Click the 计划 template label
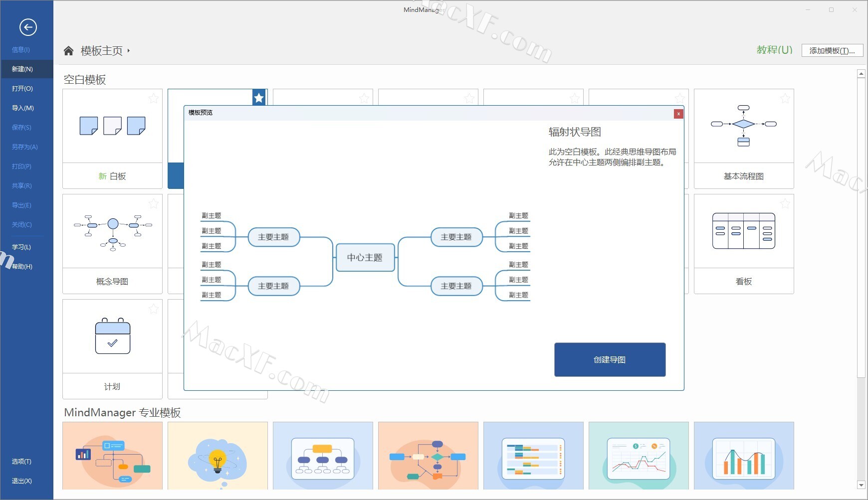868x500 pixels. [x=112, y=386]
